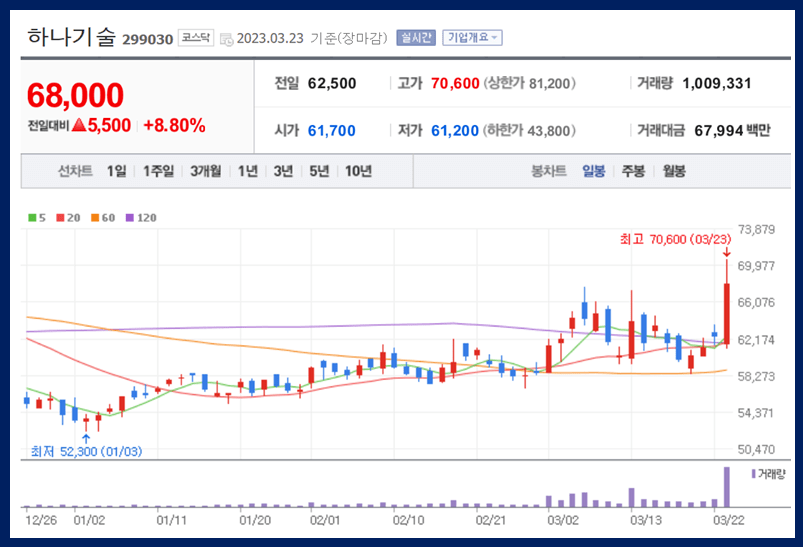This screenshot has width=803, height=547.
Task: Click the 73,879 price axis label
Action: coord(756,229)
